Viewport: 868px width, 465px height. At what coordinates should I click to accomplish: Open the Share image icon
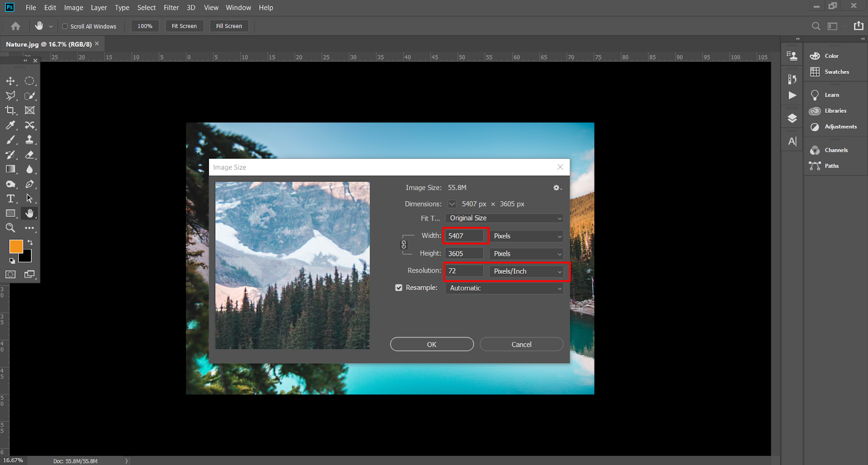click(x=859, y=25)
